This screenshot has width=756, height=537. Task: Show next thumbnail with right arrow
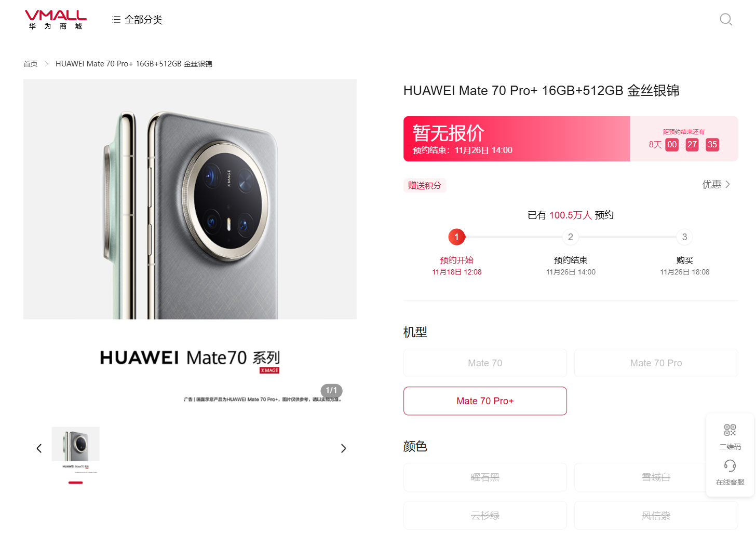(x=343, y=448)
